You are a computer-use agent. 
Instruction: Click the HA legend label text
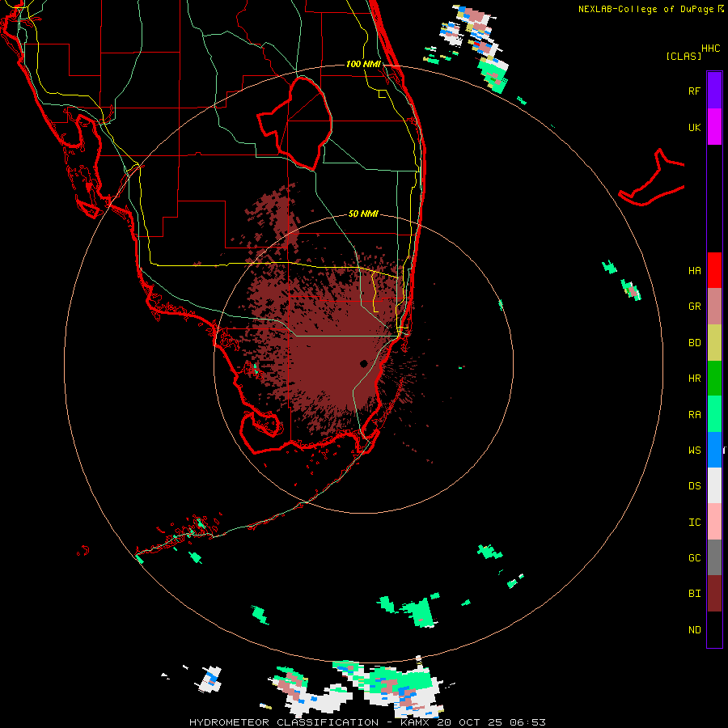tap(694, 270)
